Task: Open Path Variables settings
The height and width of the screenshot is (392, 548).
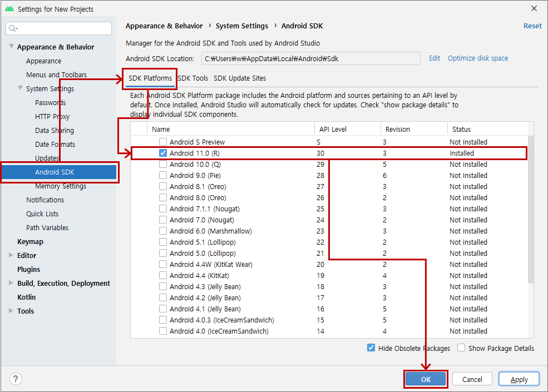Action: coord(47,228)
